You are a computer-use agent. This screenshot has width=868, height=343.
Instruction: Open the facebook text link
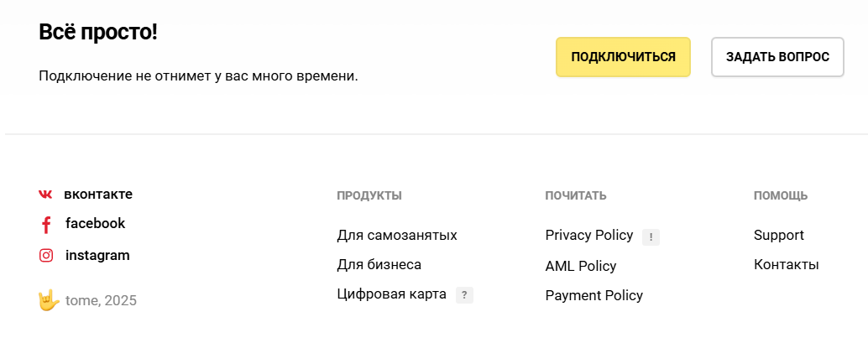pos(95,224)
